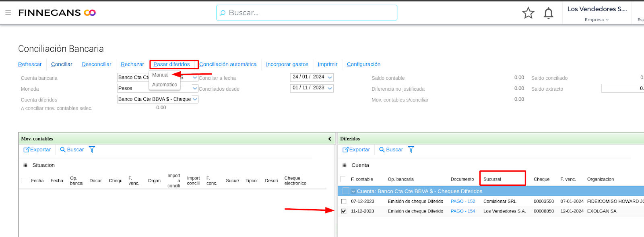
Task: Click cheque number 00003550
Action: pos(543,201)
